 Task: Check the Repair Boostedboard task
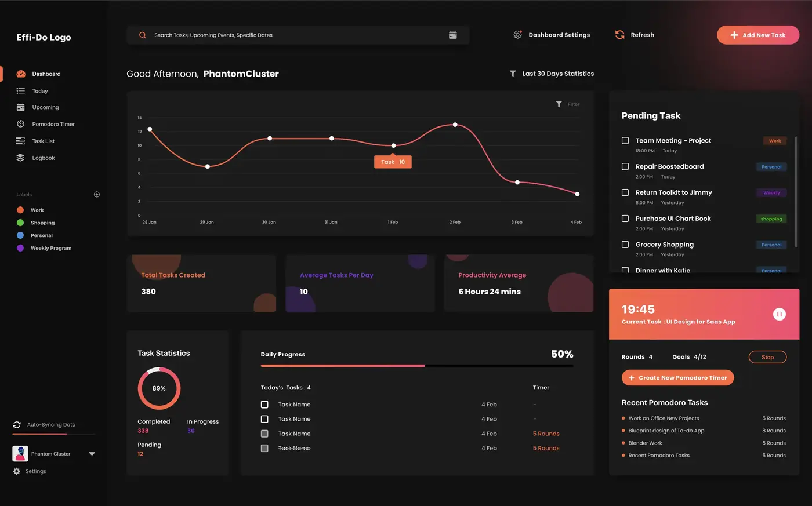625,166
